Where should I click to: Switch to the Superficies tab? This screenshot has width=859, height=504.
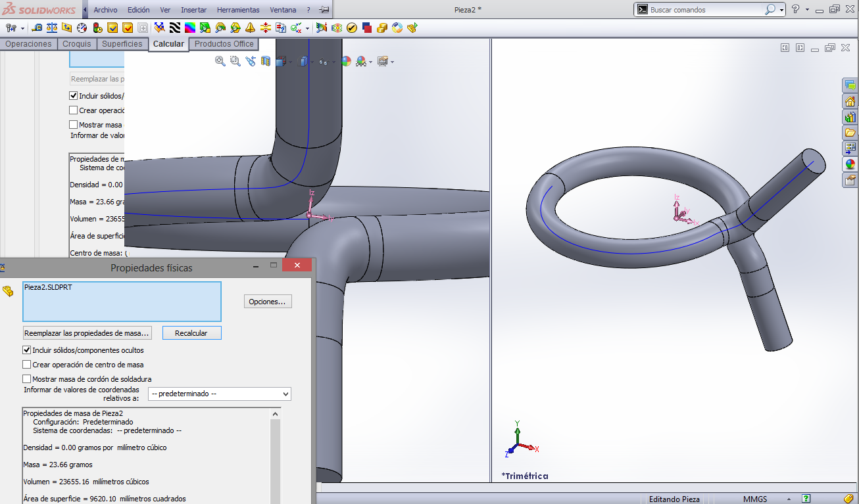122,44
